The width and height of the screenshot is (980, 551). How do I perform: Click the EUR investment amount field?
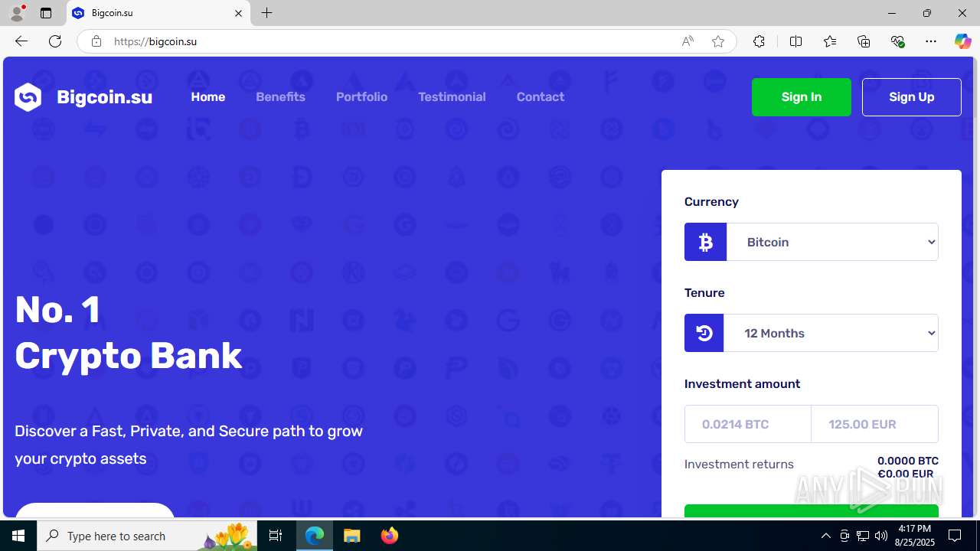pyautogui.click(x=874, y=424)
